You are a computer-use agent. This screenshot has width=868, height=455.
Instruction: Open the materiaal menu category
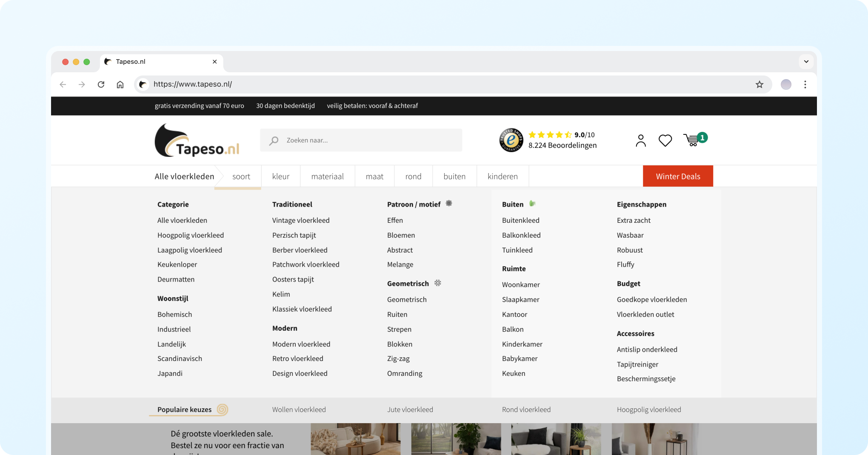[327, 176]
